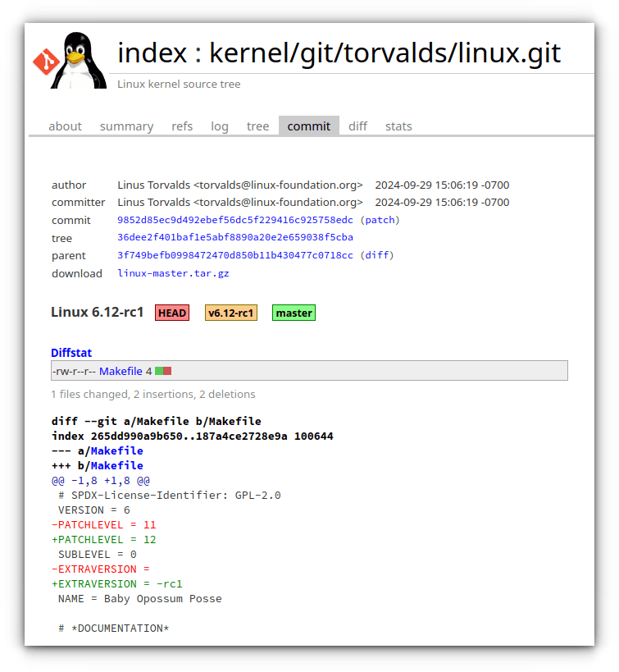Viewport: 619px width, 672px height.
Task: Open commit hash 9852d85ec9d4 link
Action: 235,220
